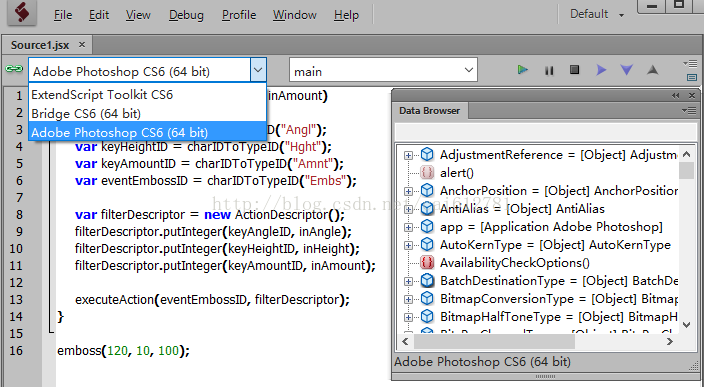Click the ExtendScript Toolkit app logo icon
This screenshot has width=704, height=387.
click(22, 13)
